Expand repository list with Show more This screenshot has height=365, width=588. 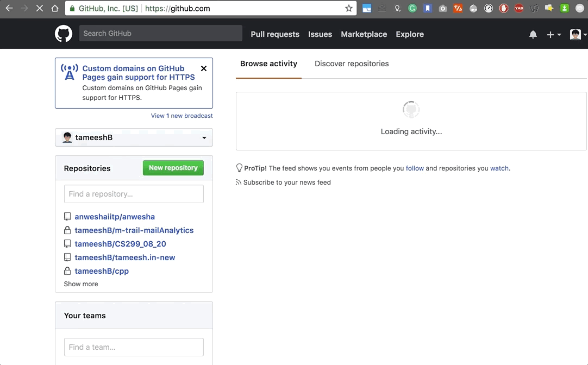click(x=80, y=284)
